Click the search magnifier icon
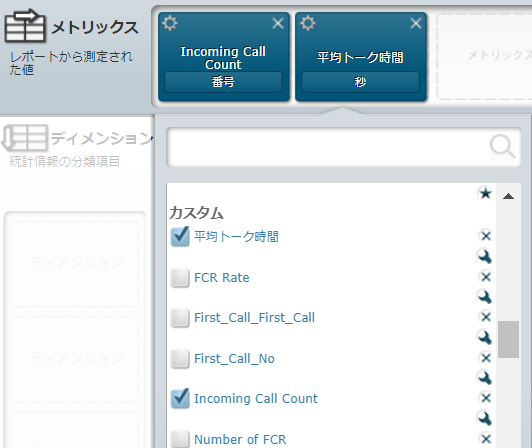The width and height of the screenshot is (532, 448). coord(503,147)
